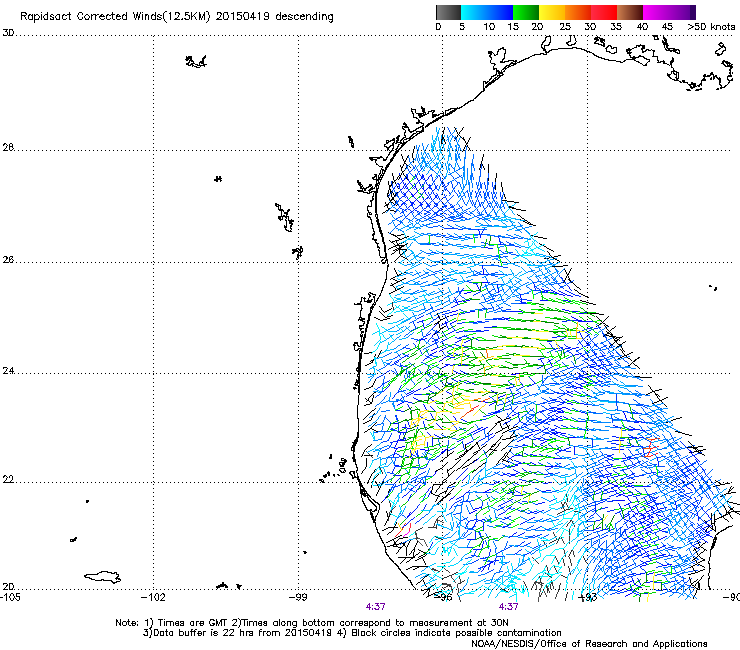The width and height of the screenshot is (740, 650).
Task: Click the 'Data buffer is 22 hrs' note line
Action: pos(352,633)
